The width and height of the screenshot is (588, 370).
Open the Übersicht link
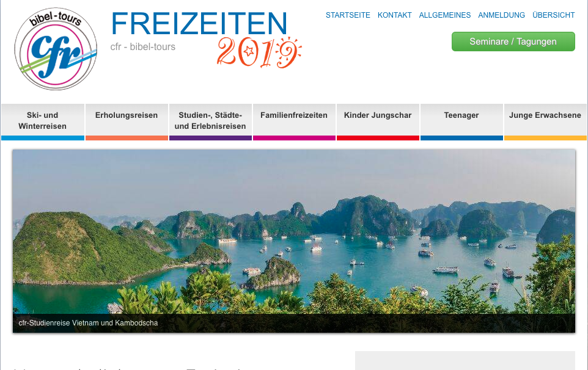pos(554,15)
